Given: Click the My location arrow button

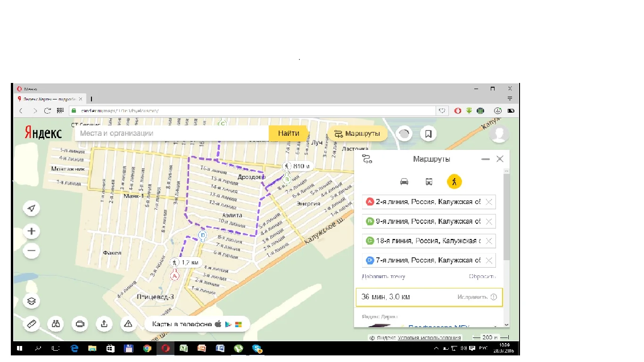Looking at the screenshot, I should coord(32,208).
